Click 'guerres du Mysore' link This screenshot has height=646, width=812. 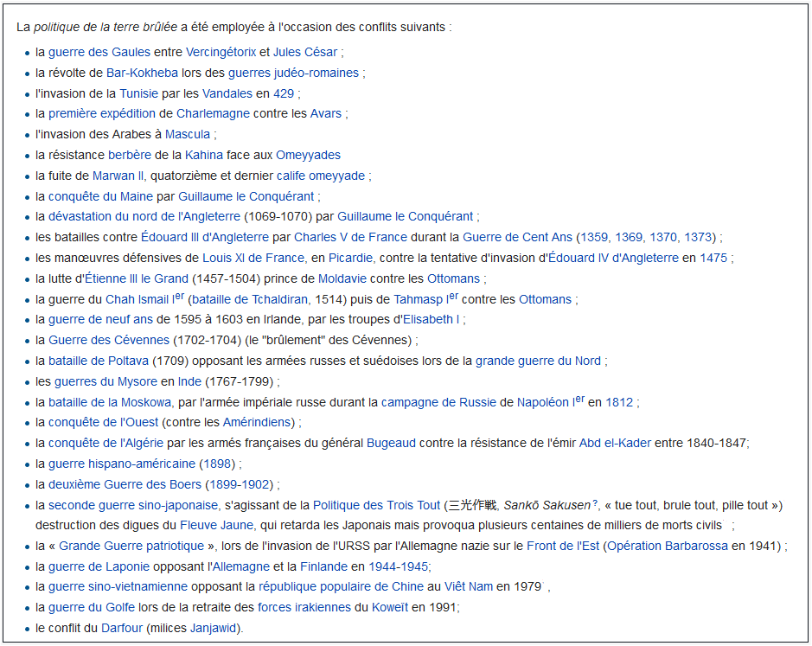[105, 381]
